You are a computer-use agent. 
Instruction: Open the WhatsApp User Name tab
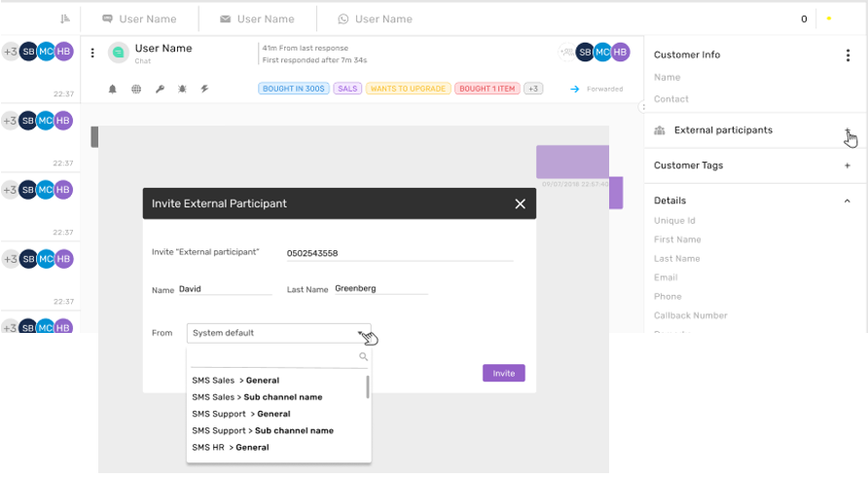[x=376, y=18]
